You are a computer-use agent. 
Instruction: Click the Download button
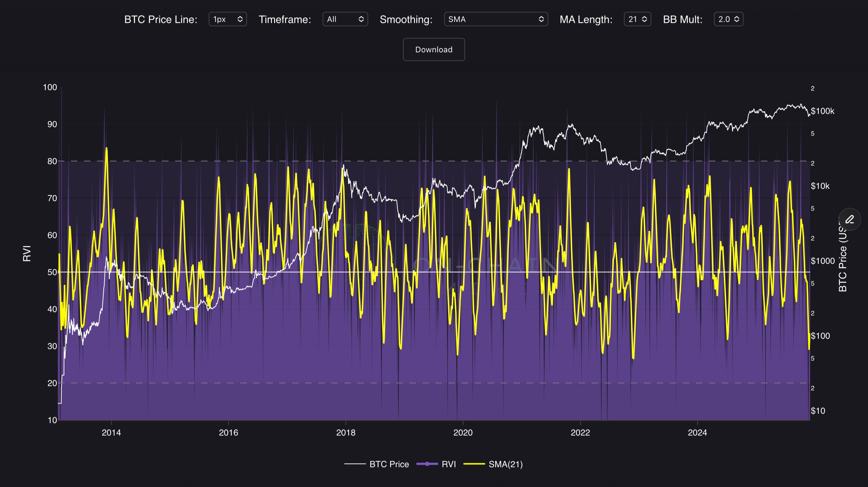pos(434,50)
